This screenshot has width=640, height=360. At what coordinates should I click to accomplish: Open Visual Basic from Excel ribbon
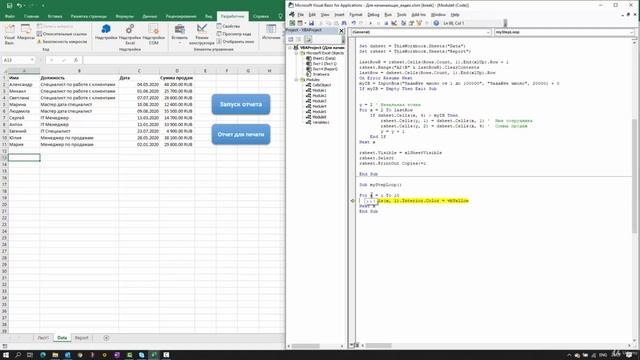pyautogui.click(x=9, y=34)
